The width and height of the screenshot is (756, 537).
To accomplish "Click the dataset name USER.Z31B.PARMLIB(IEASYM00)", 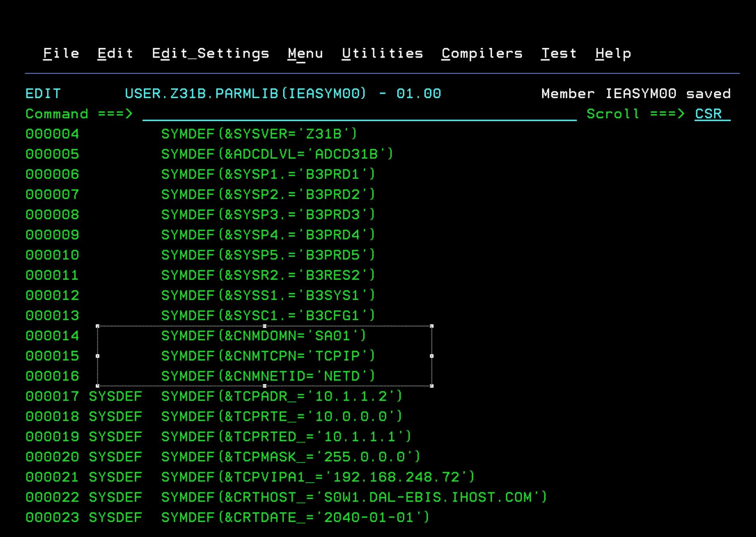I will coord(245,93).
